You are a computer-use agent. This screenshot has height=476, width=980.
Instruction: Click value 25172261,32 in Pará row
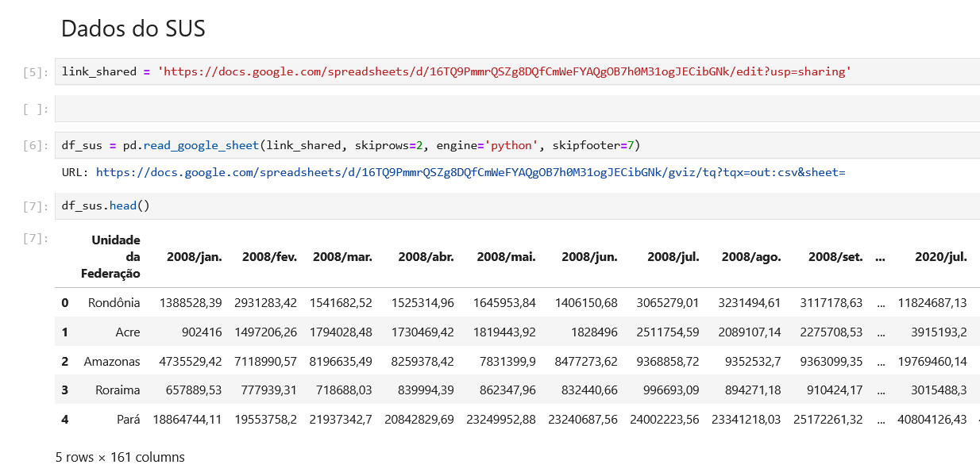click(x=828, y=419)
